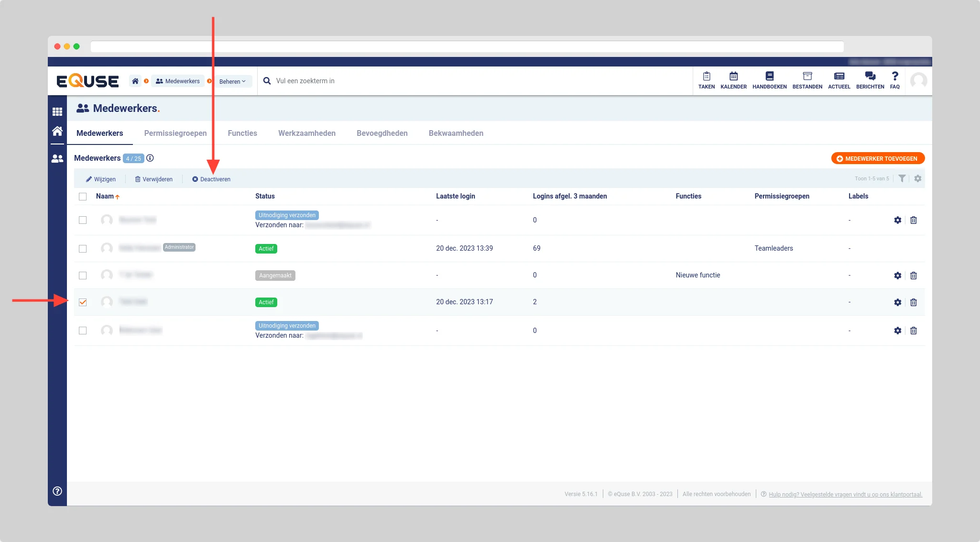Click the Medewerkers info circle icon
This screenshot has width=980, height=542.
(150, 158)
